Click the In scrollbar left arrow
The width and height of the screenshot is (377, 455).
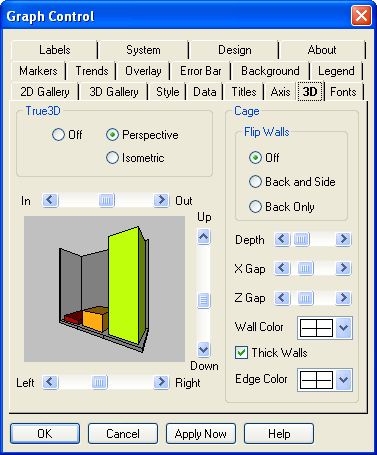[x=50, y=200]
